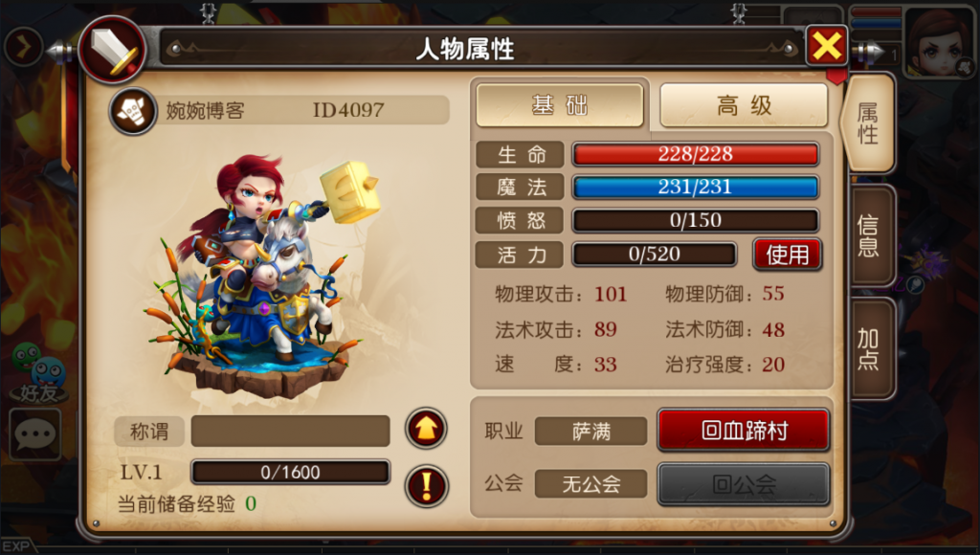980x555 pixels.
Task: Click the skull class badge icon
Action: tap(132, 111)
